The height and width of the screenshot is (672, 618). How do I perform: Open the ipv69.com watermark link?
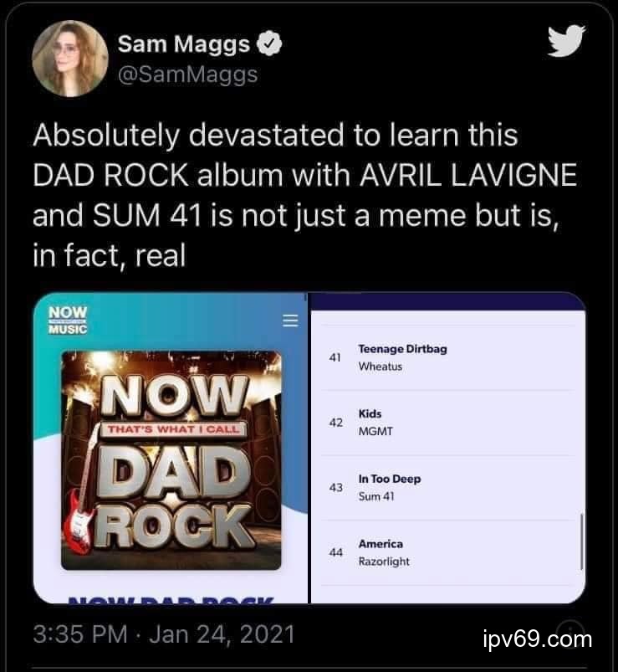(x=538, y=639)
